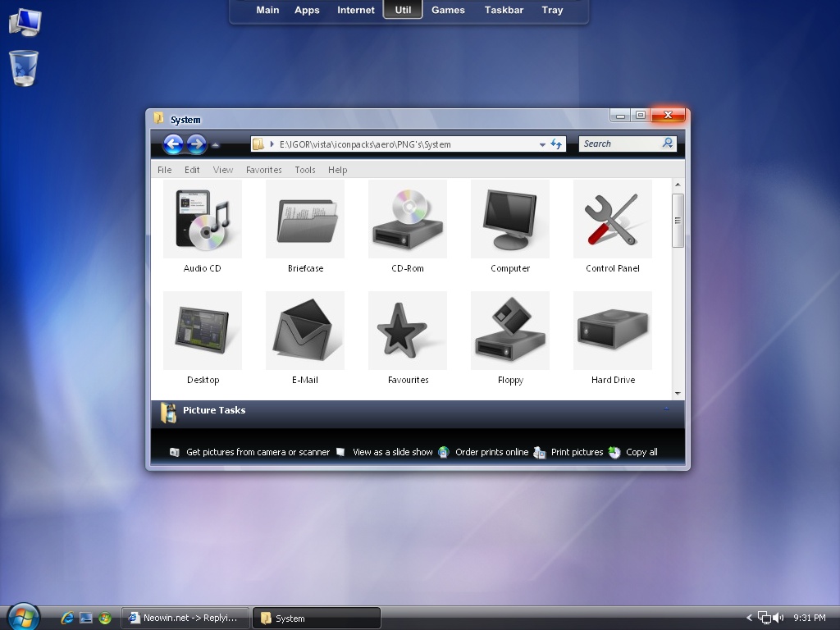
Task: Click the 9:31 PM clock
Action: (810, 618)
